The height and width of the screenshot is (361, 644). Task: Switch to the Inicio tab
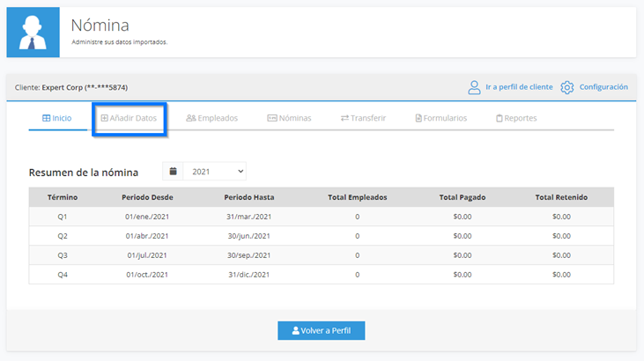pos(57,118)
